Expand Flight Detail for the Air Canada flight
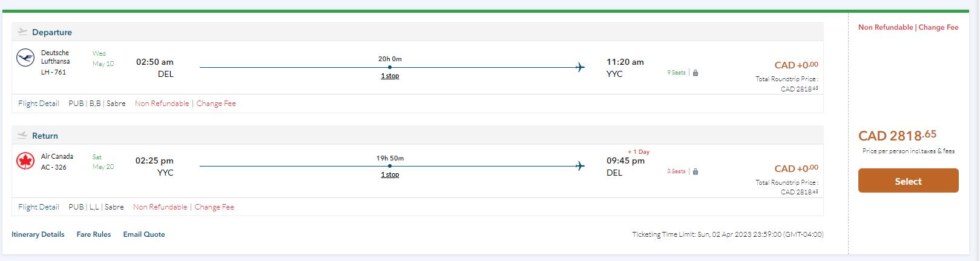Image resolution: width=980 pixels, height=261 pixels. 39,207
